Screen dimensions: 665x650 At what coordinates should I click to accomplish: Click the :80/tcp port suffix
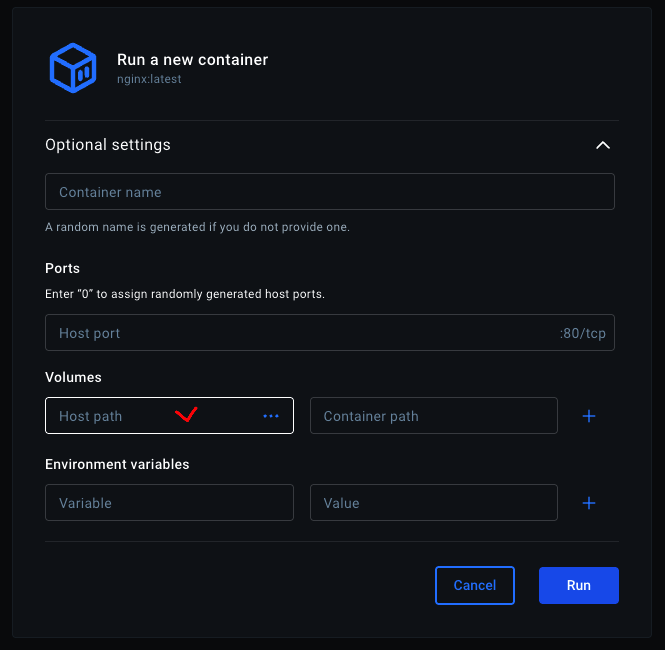tap(584, 333)
